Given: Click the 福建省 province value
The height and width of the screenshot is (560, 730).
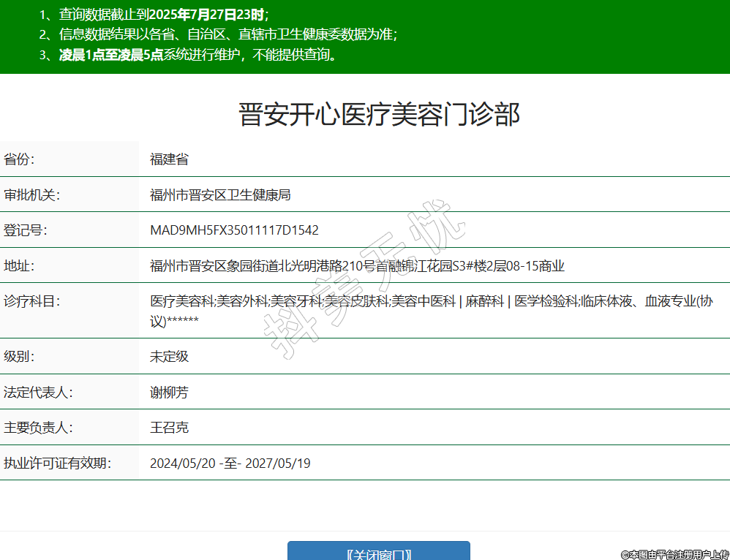Looking at the screenshot, I should (x=169, y=159).
